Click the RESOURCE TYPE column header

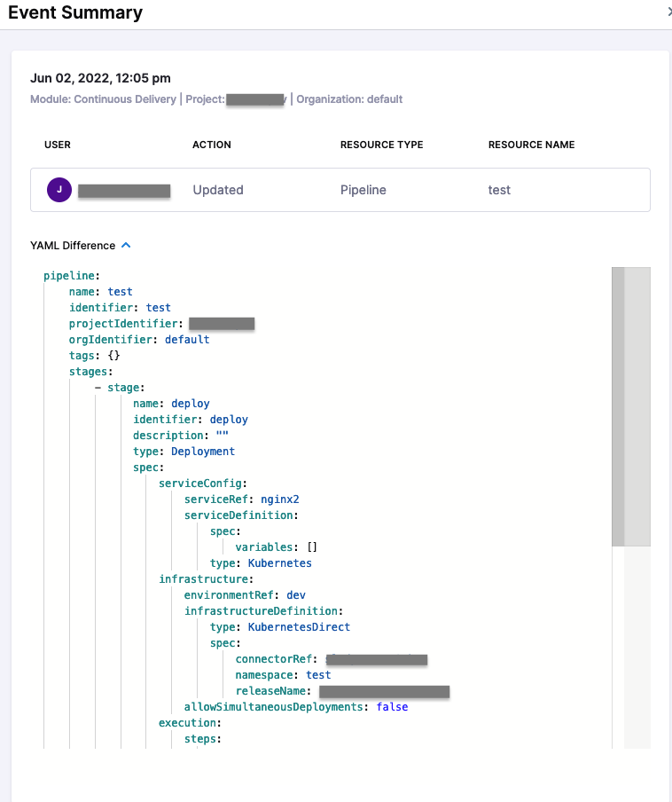point(381,145)
